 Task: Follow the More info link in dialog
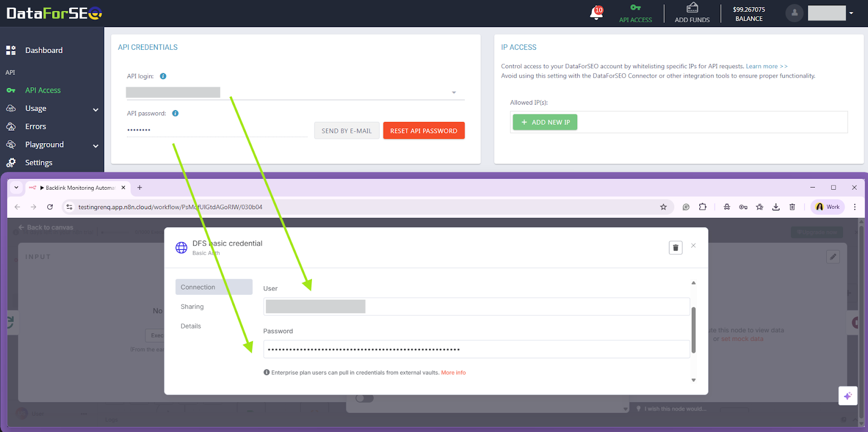tap(454, 373)
